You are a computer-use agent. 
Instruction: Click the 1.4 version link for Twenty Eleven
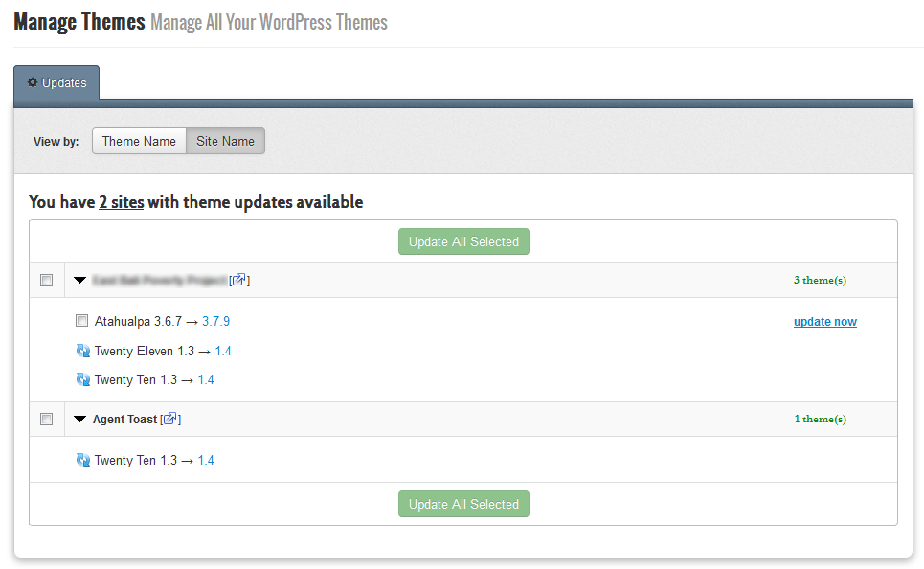point(222,351)
